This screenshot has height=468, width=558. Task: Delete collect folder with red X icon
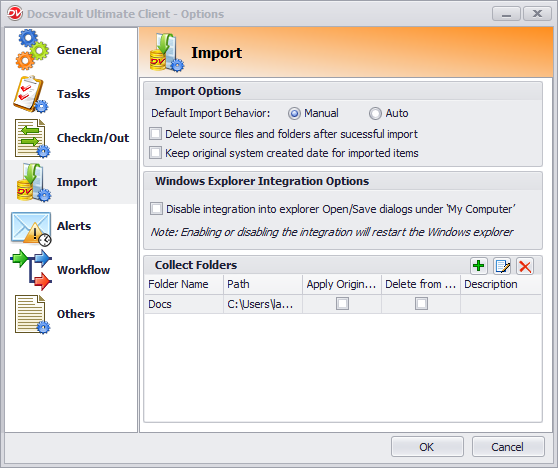tap(525, 266)
